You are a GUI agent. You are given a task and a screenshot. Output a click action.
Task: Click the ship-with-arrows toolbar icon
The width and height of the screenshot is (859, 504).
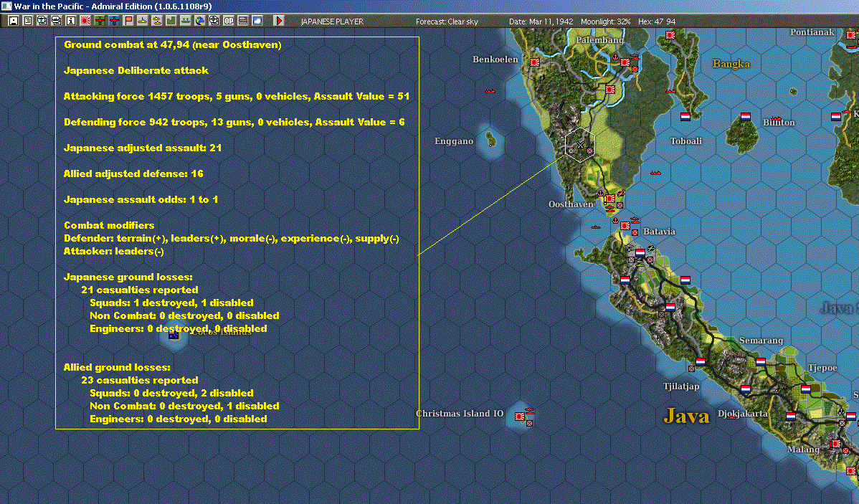(185, 21)
